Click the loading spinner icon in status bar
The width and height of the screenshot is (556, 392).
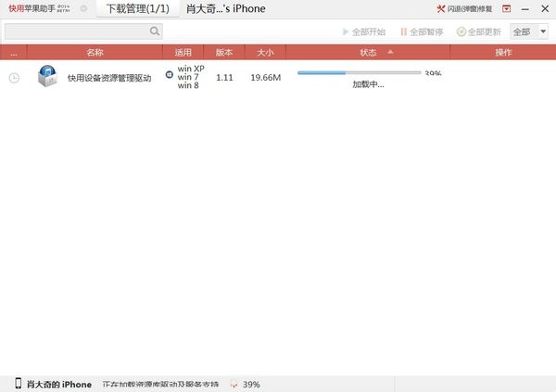click(x=234, y=385)
